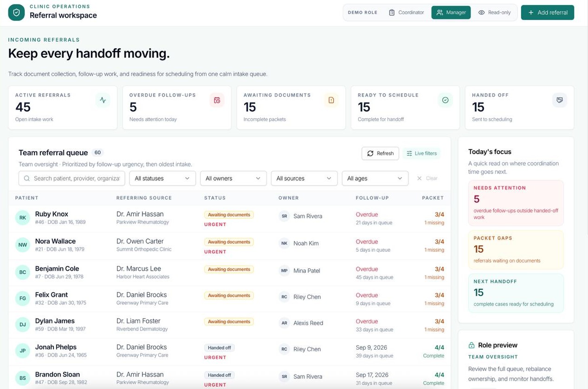
Task: Click the SR owner badge in Ruby Knox row
Action: point(284,216)
